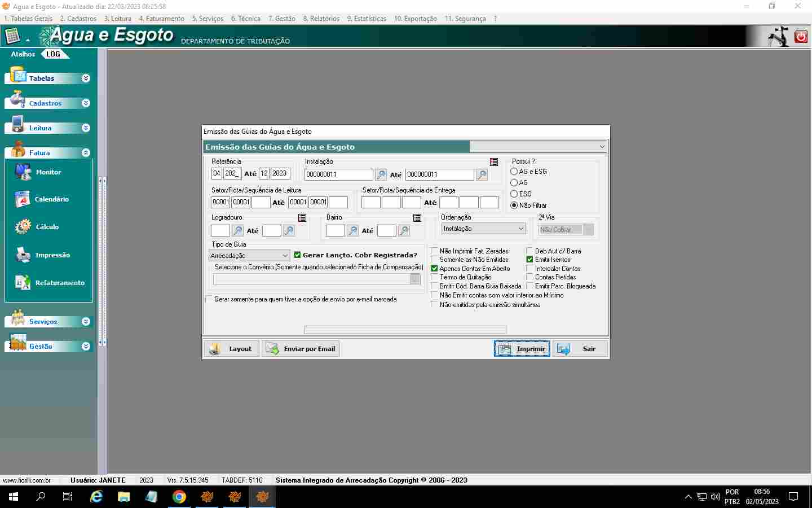Click search magnifier beside first Instalação field
This screenshot has width=812, height=508.
(381, 175)
